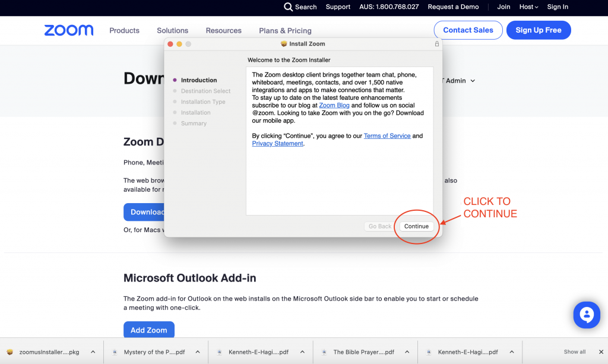Select the Summary step
This screenshot has width=608, height=364.
coord(194,124)
